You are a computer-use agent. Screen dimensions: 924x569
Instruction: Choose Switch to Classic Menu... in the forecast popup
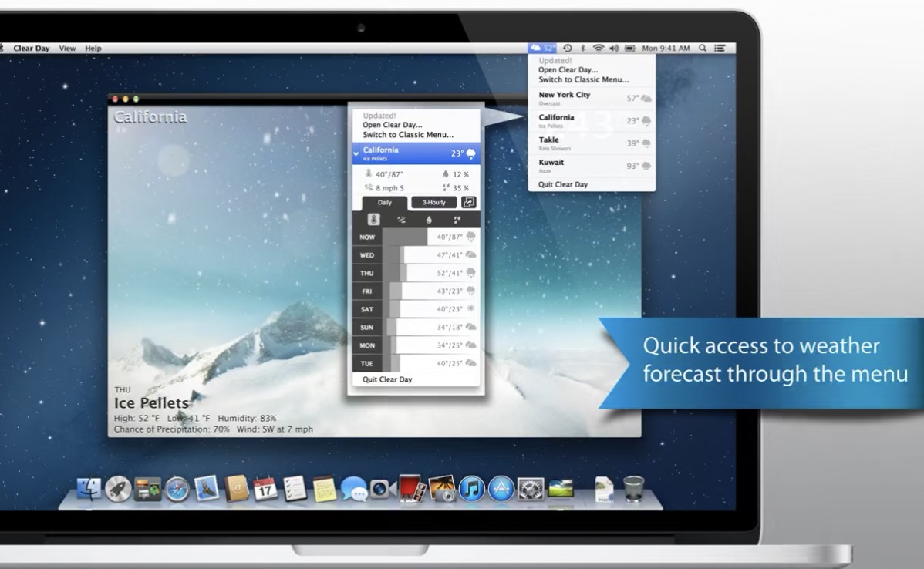pyautogui.click(x=408, y=135)
